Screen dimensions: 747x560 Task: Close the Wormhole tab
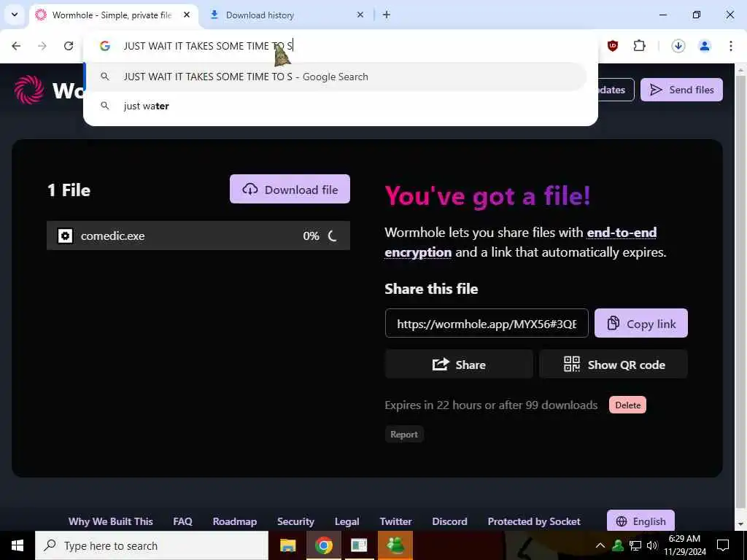pyautogui.click(x=187, y=15)
